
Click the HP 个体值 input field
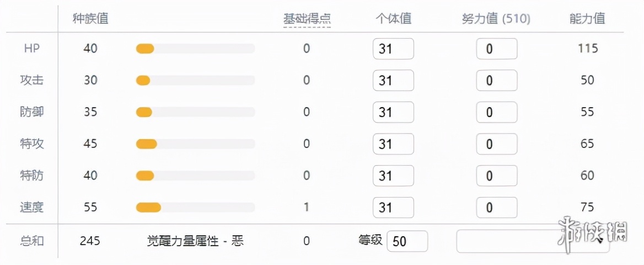(x=393, y=49)
